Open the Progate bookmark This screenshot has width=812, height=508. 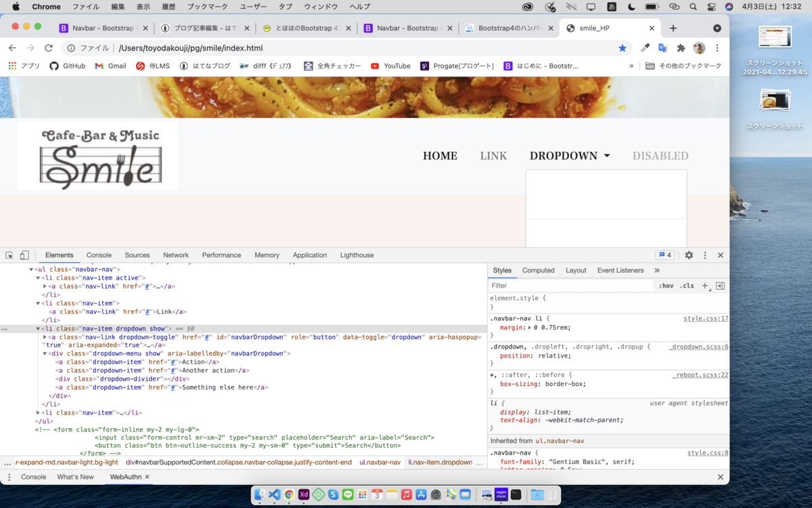click(457, 66)
